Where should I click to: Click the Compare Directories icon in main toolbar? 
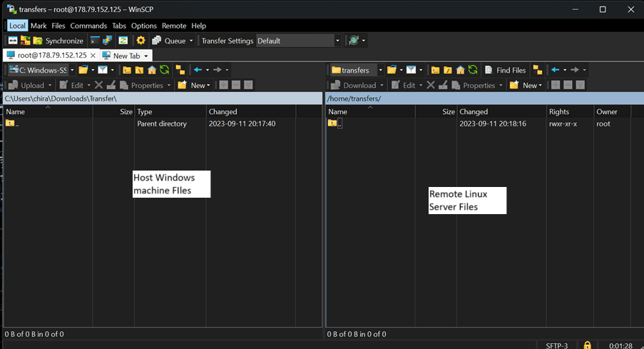pyautogui.click(x=13, y=40)
